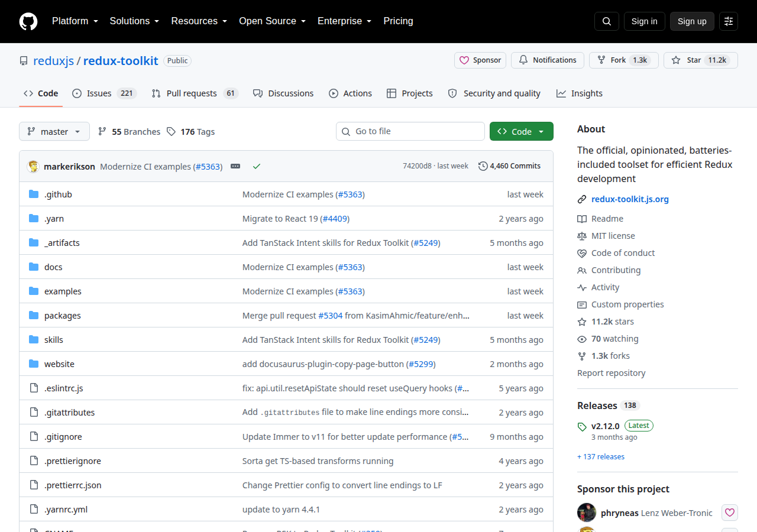Open the Insights tab
The image size is (757, 532).
(580, 93)
